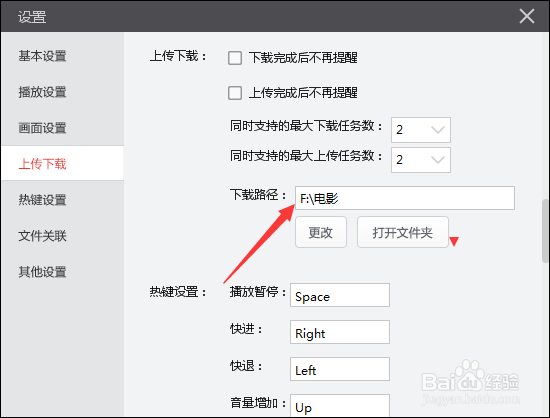Open the 最大上传任务数 dropdown
This screenshot has width=550, height=418.
pyautogui.click(x=421, y=160)
